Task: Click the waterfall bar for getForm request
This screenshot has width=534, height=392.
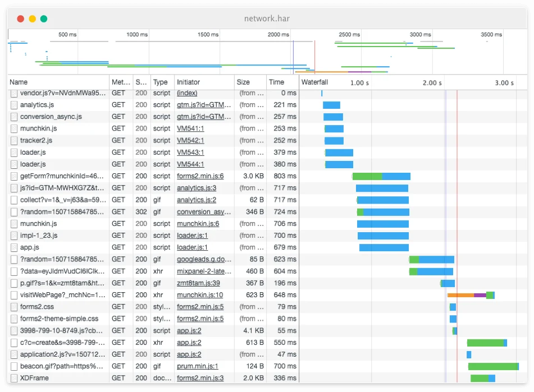Action: 381,176
